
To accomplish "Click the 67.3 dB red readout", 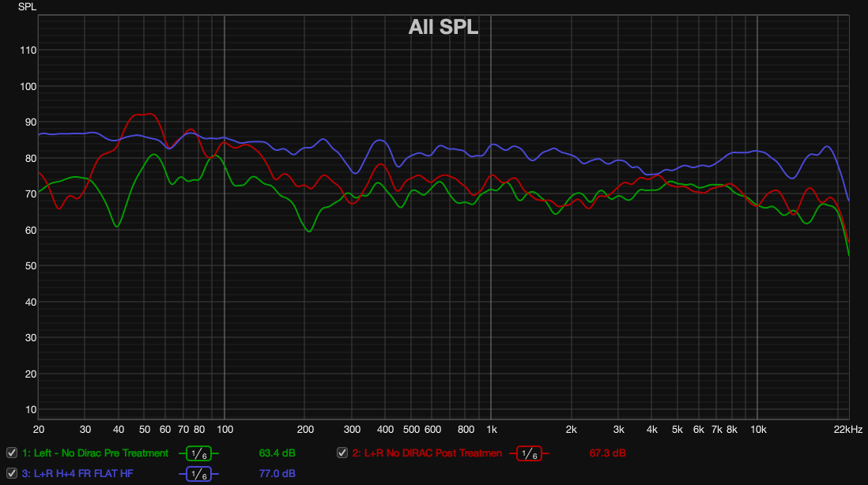I will [608, 453].
